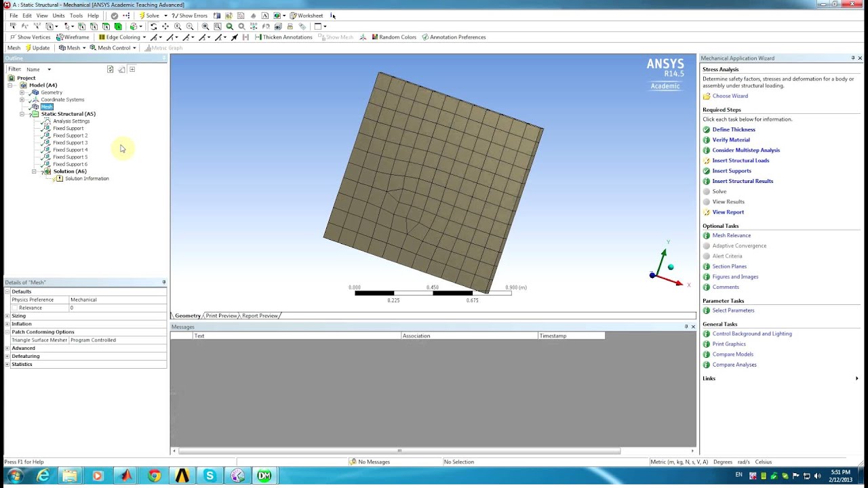Choose the Body selection filter

(118, 26)
